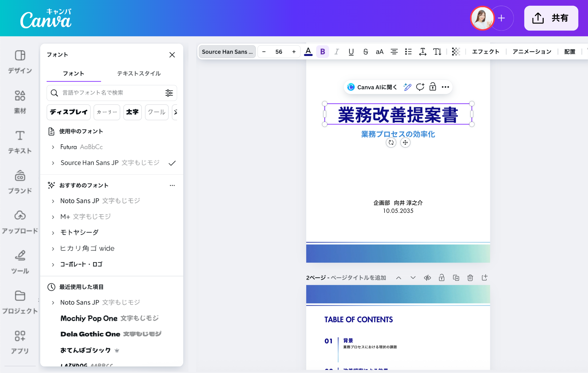The image size is (588, 373).
Task: Toggle italic formatting
Action: pos(337,52)
